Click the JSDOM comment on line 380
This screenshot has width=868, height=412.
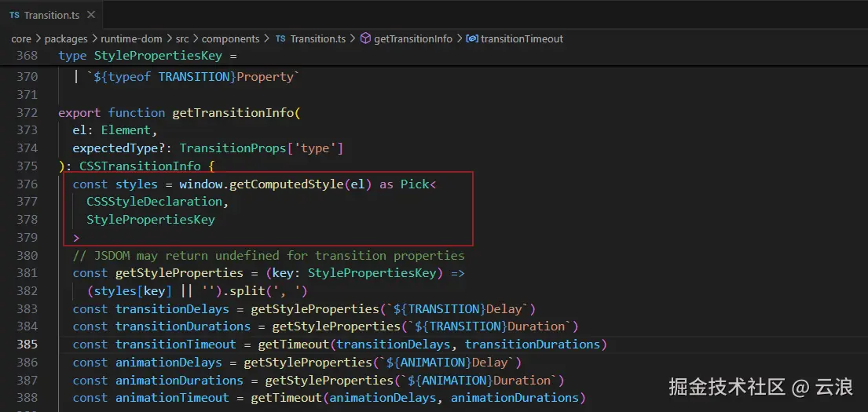(x=269, y=256)
